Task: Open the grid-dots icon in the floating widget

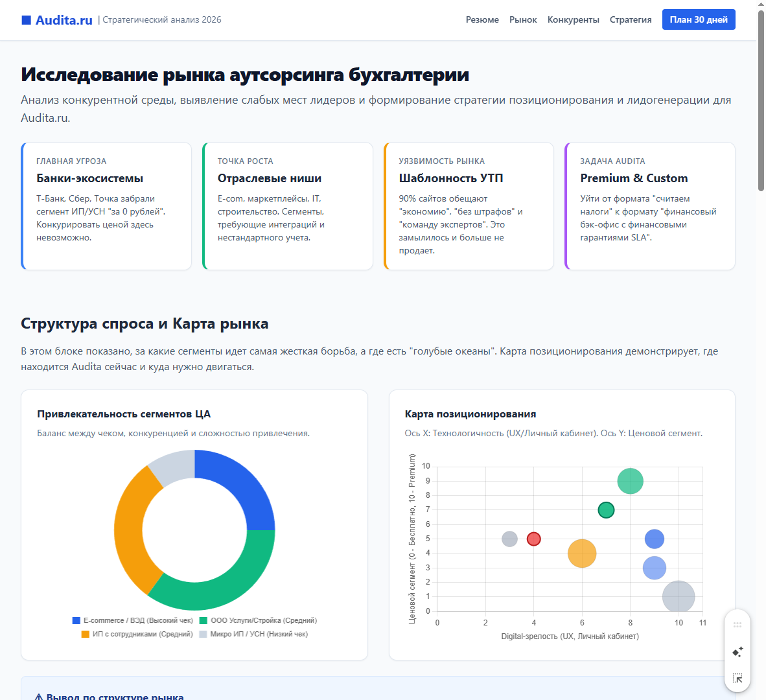Action: 737,625
